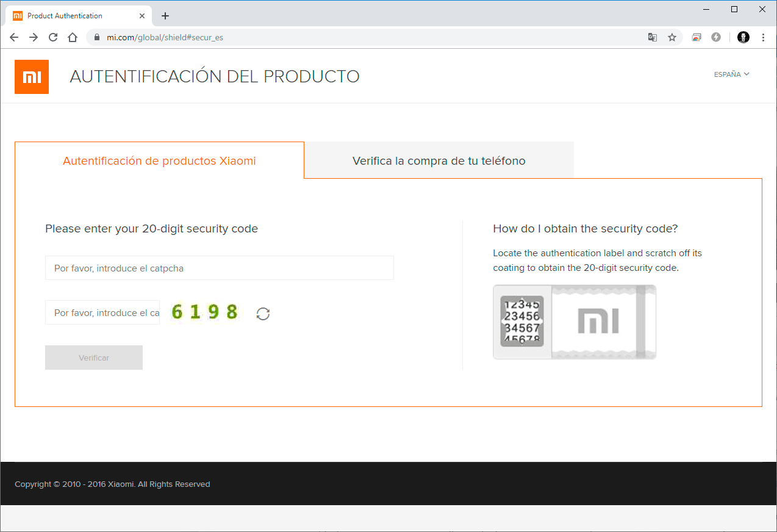Image resolution: width=777 pixels, height=532 pixels.
Task: Go forward in browser history
Action: point(34,37)
